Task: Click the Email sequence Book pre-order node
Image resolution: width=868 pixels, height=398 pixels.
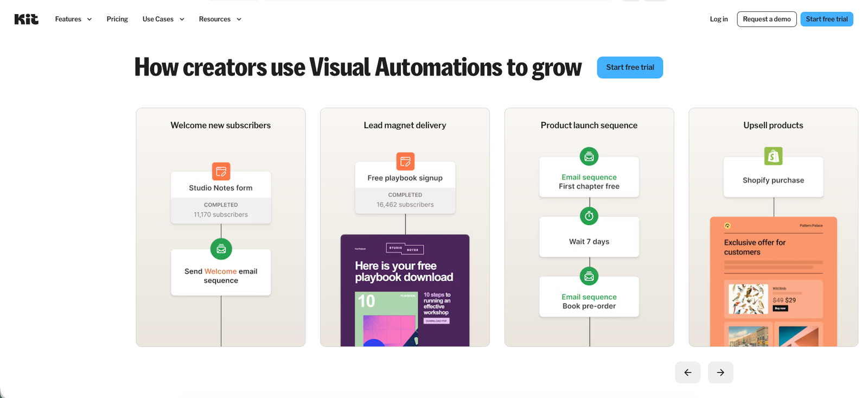Action: (x=589, y=296)
